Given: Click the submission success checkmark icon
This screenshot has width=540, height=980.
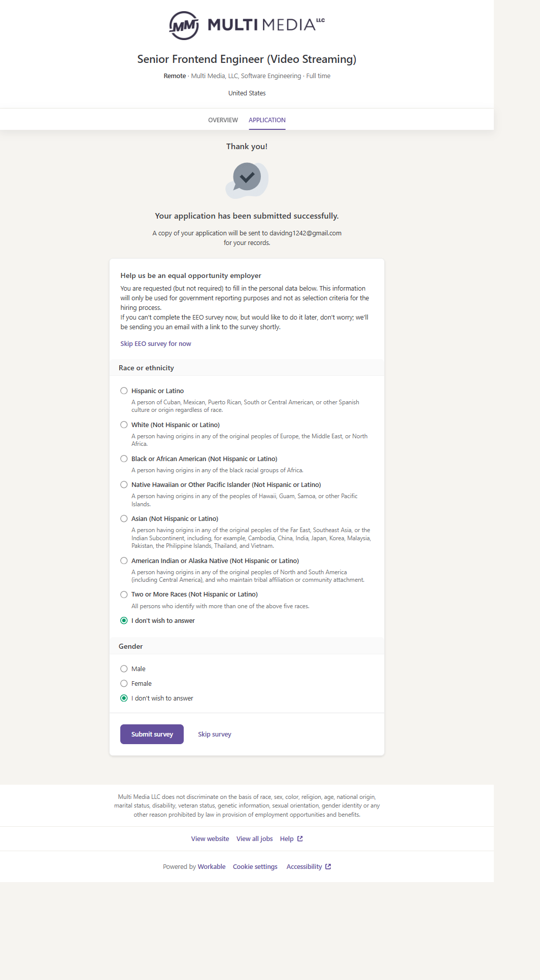Looking at the screenshot, I should (x=247, y=178).
